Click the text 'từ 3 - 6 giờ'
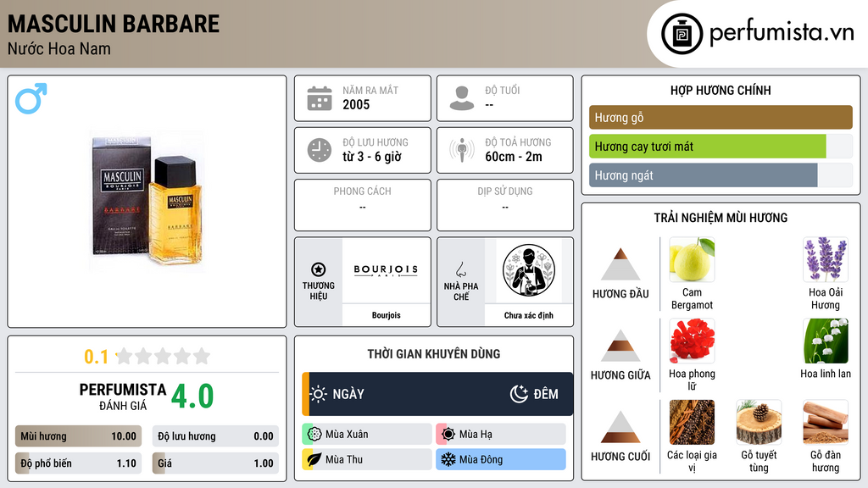The width and height of the screenshot is (868, 488). pos(371,157)
